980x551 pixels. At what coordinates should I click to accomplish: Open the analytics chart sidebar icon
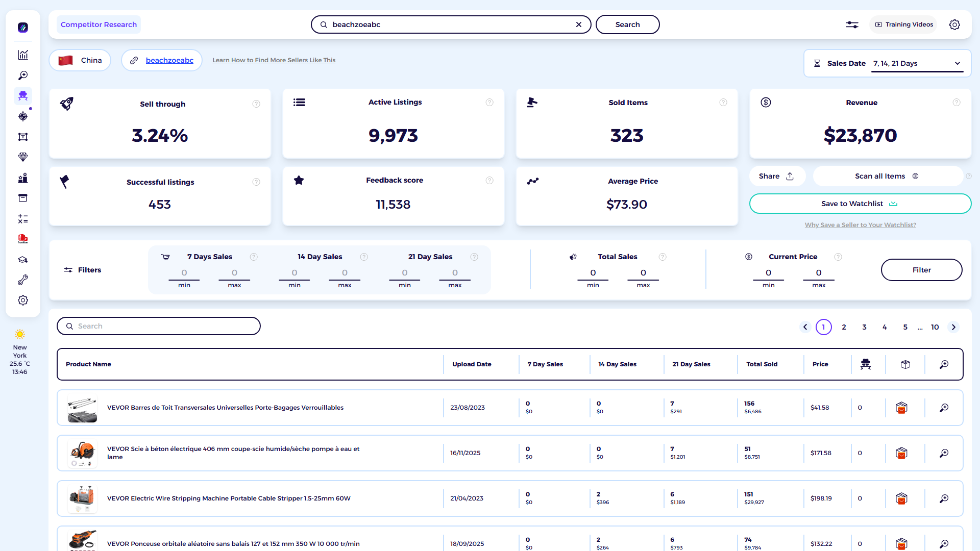[23, 55]
